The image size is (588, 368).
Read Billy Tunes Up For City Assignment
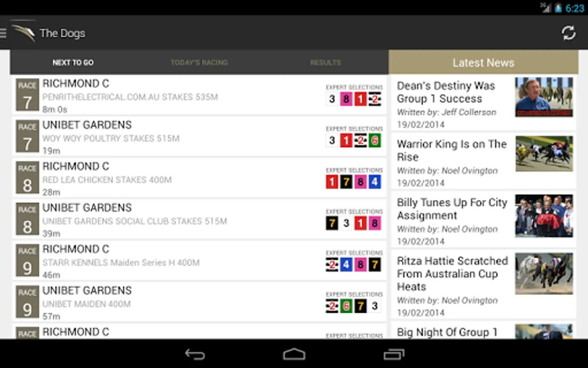pos(483,220)
